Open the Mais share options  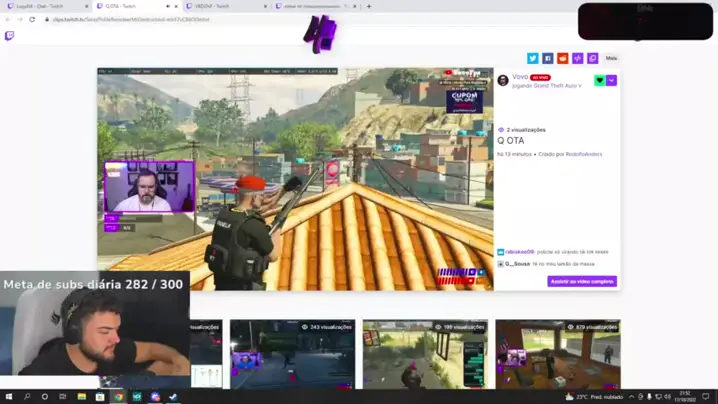tap(611, 59)
